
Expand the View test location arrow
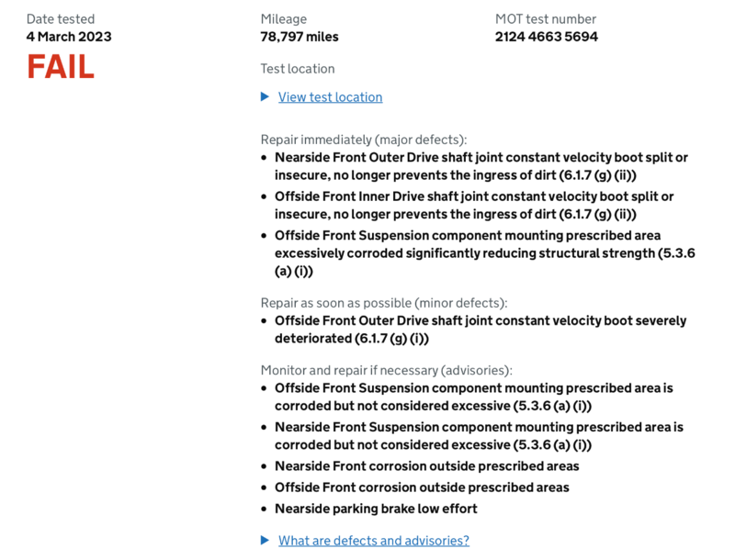(x=266, y=96)
